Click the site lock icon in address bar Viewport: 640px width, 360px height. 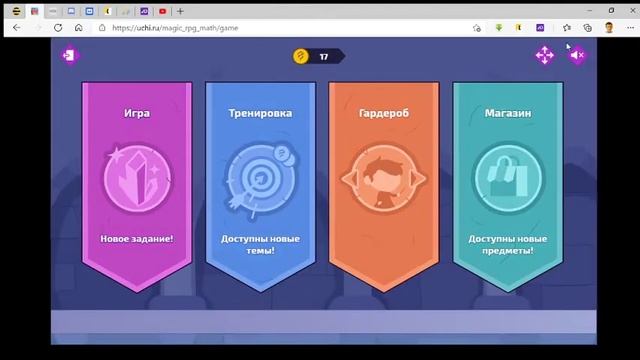pyautogui.click(x=102, y=28)
